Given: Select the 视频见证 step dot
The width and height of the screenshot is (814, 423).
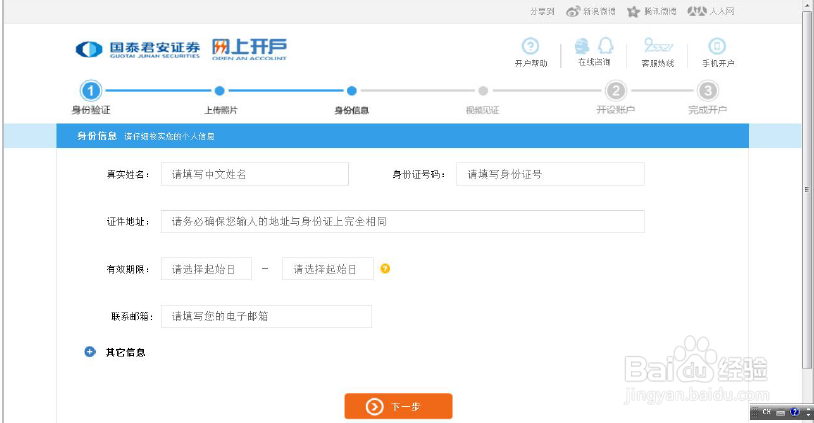Looking at the screenshot, I should tap(483, 91).
